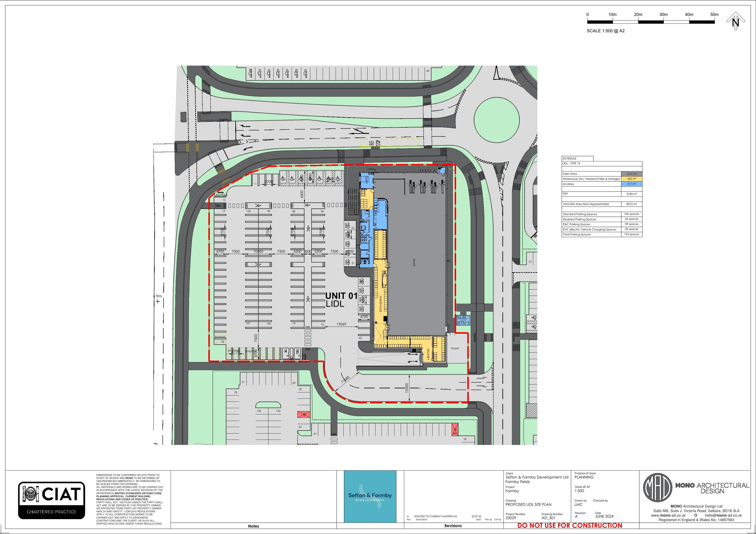Click the grey Sales Area swatch 1516 m²
756x534 pixels.
pos(631,174)
